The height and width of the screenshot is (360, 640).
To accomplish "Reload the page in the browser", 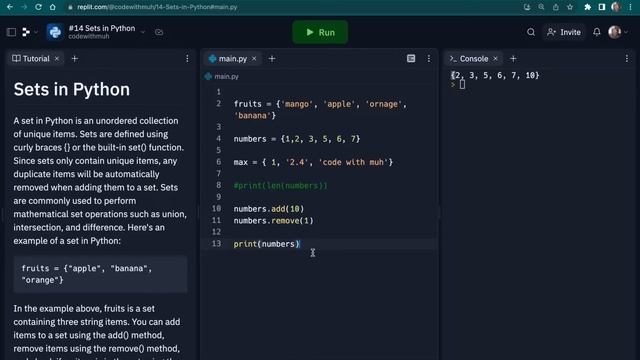I will pyautogui.click(x=38, y=7).
